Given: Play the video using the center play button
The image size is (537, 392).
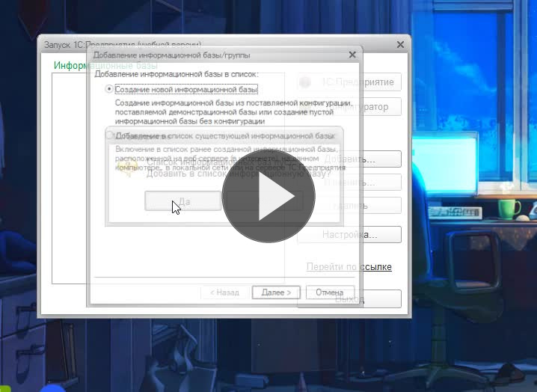Looking at the screenshot, I should [x=268, y=196].
